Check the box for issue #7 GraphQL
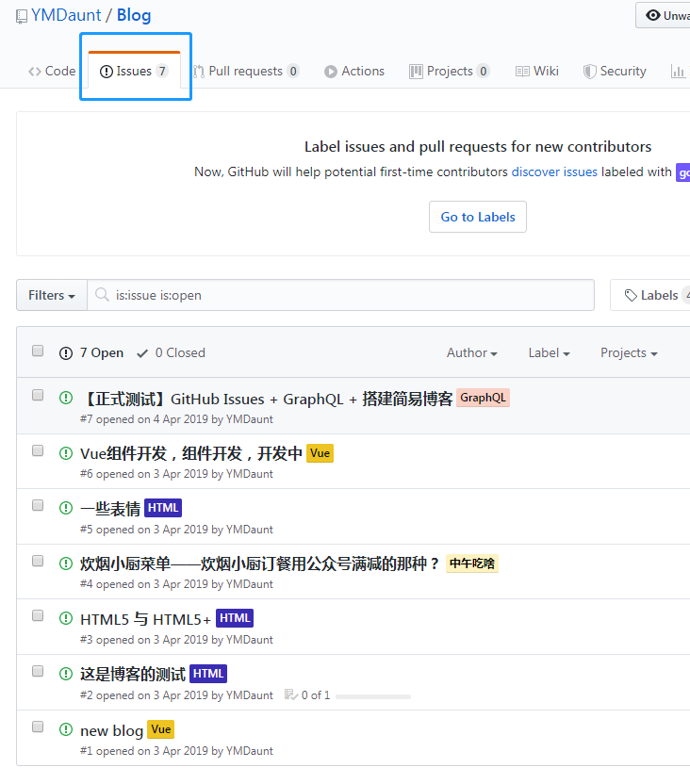The image size is (690, 784). click(38, 395)
